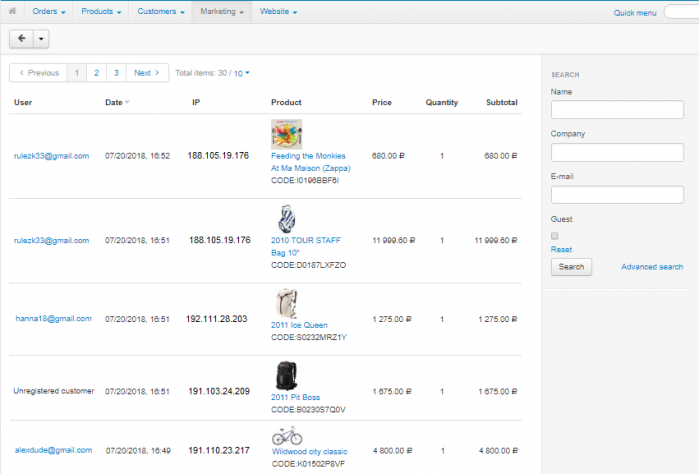
Task: Click the black Pit Boss backpack image
Action: point(287,376)
